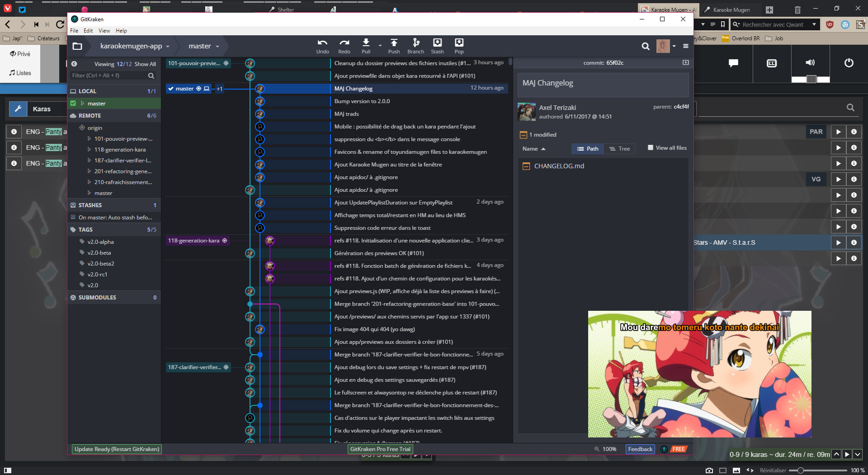Open the Listes tab in browser
Viewport: 868px width, 475px height.
[x=20, y=73]
